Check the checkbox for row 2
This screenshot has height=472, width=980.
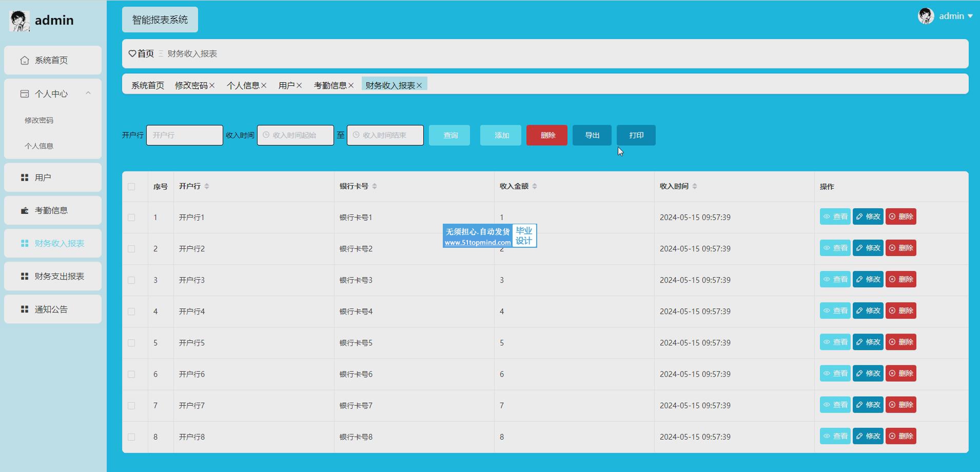[131, 249]
